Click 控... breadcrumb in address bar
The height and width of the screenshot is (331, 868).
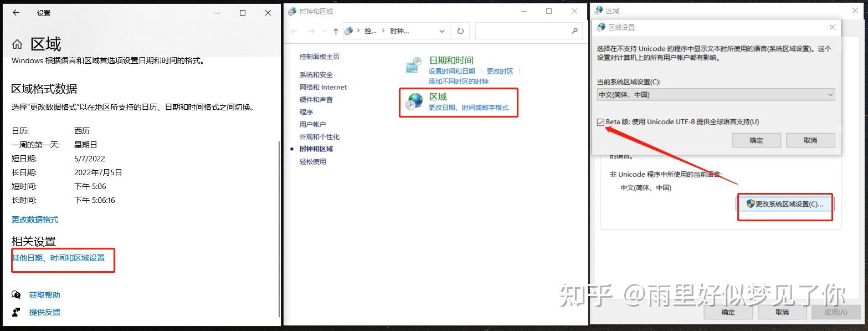pos(371,31)
